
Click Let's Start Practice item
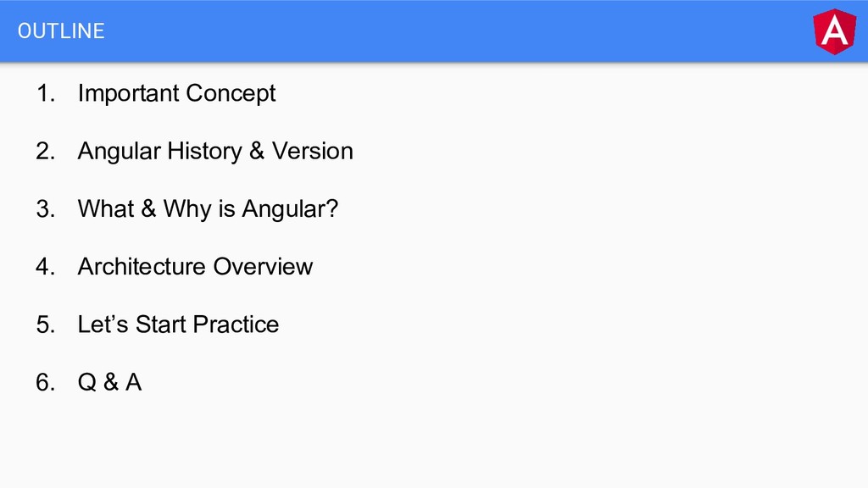tap(178, 324)
